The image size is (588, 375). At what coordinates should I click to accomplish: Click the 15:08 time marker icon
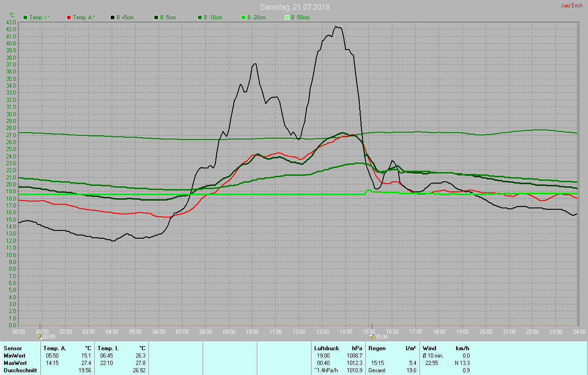tap(372, 336)
